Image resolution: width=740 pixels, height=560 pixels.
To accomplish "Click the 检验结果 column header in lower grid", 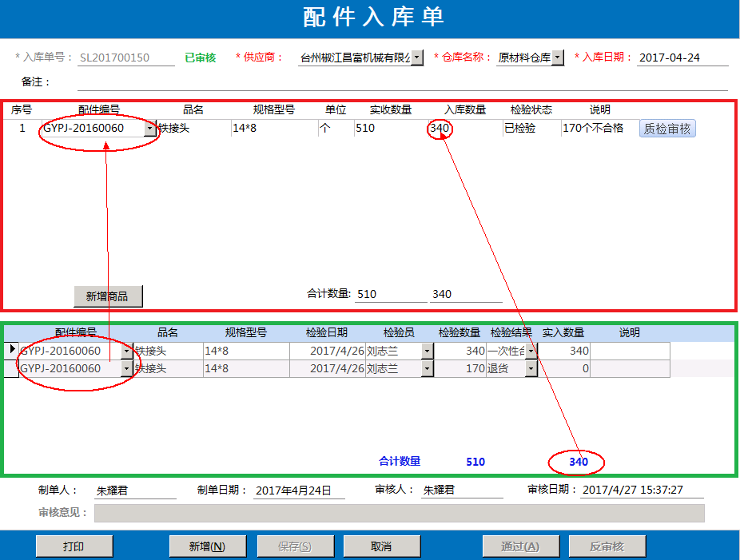I will 511,332.
